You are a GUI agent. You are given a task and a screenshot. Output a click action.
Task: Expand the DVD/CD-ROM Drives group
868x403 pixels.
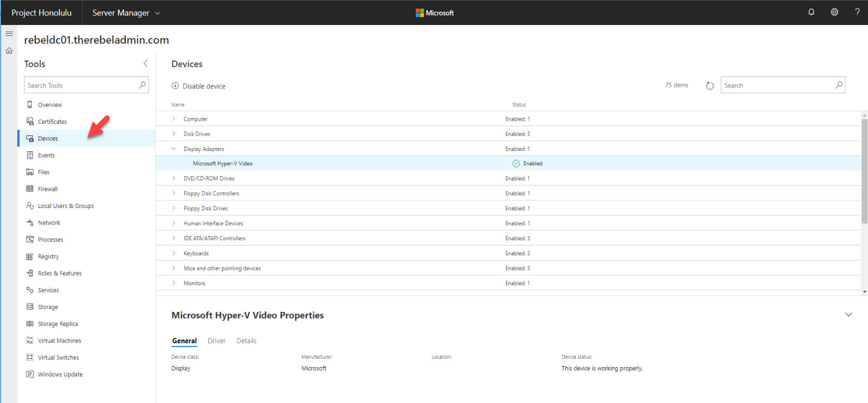coord(174,178)
